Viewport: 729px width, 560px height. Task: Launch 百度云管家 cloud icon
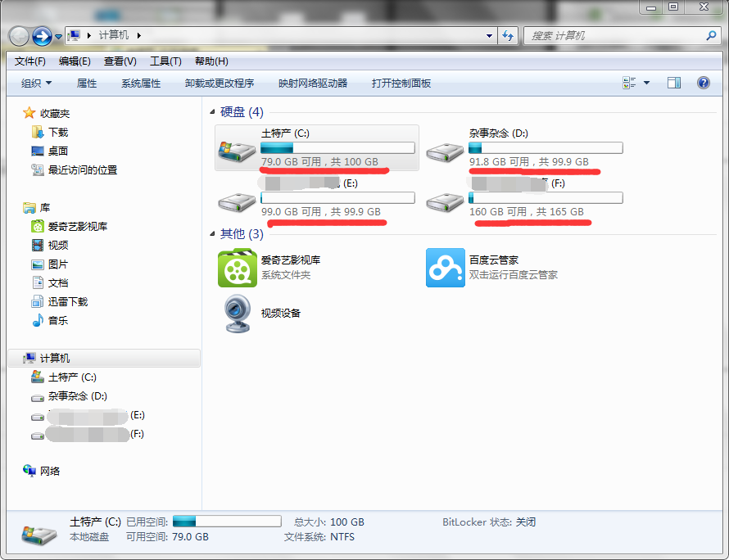pos(446,268)
